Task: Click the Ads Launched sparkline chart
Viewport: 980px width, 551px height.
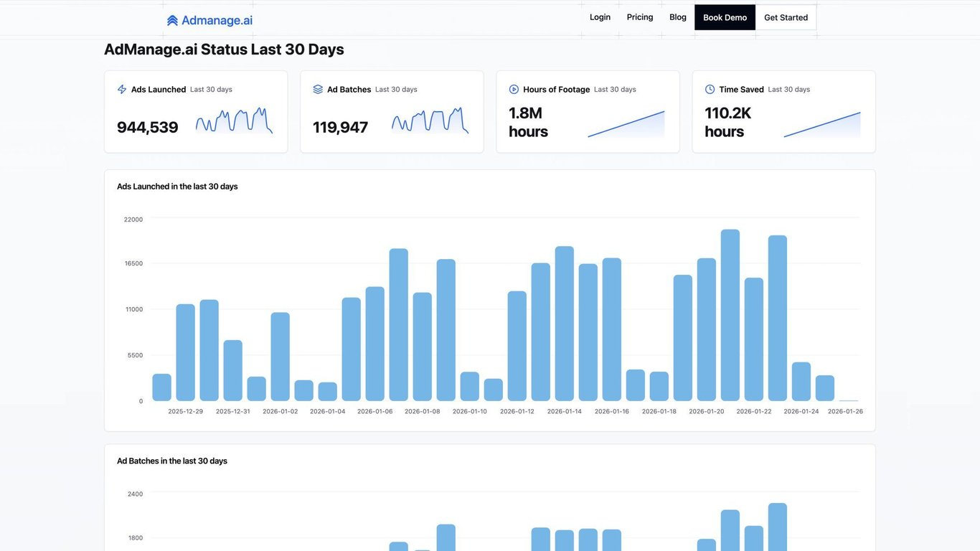Action: click(x=234, y=121)
